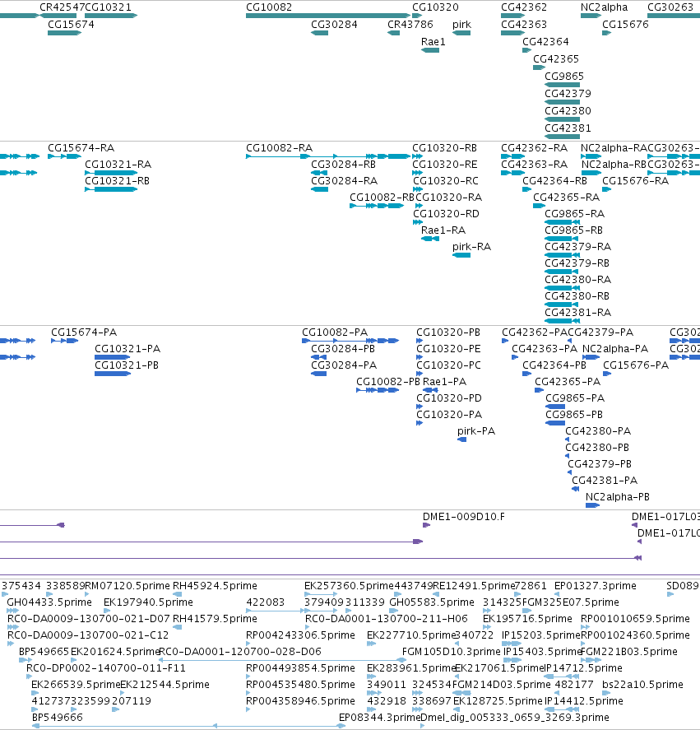
Task: Select the CG10321-RB transcript label
Action: pos(118,181)
